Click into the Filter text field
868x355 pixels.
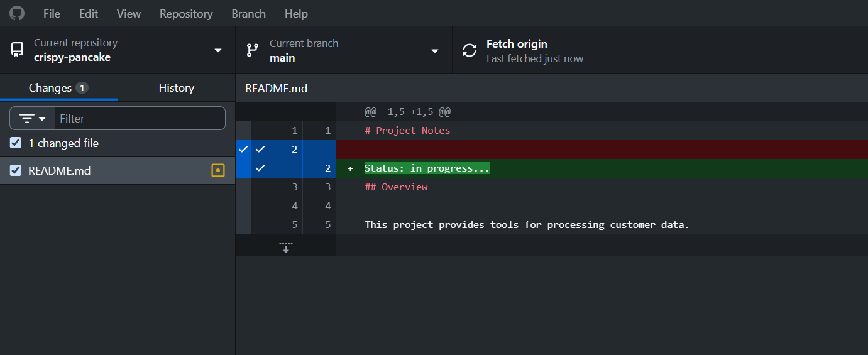pos(140,118)
